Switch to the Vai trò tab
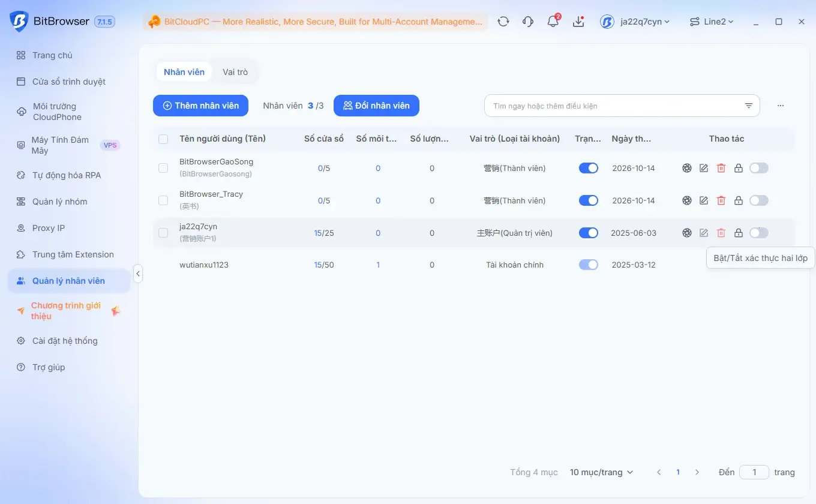Image resolution: width=816 pixels, height=504 pixels. 235,72
